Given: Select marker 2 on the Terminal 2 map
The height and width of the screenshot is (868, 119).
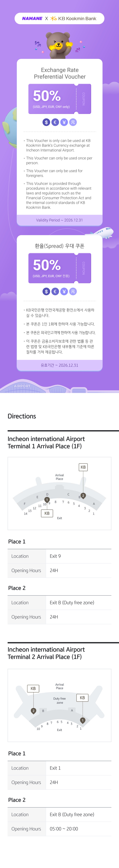Looking at the screenshot, I should (x=33, y=711).
